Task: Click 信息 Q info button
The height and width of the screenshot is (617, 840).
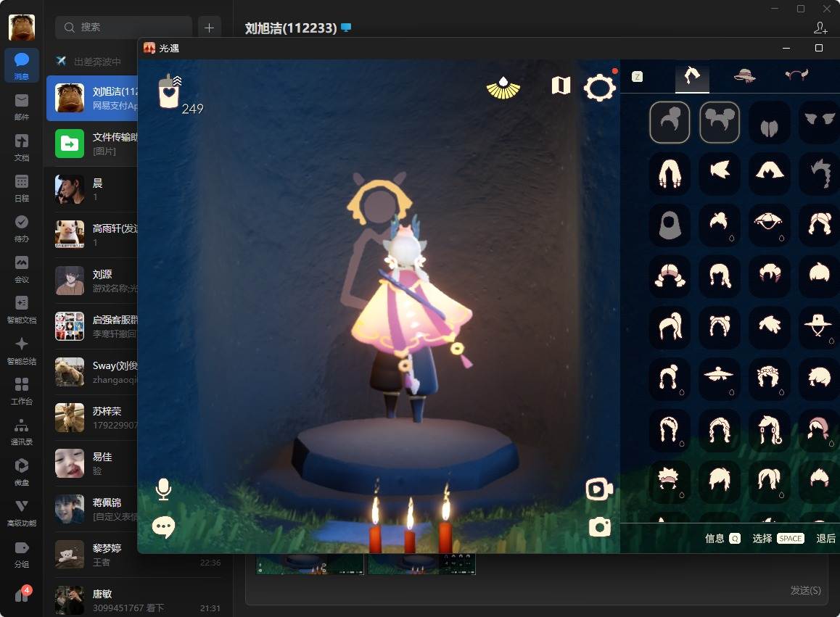Action: (x=722, y=538)
